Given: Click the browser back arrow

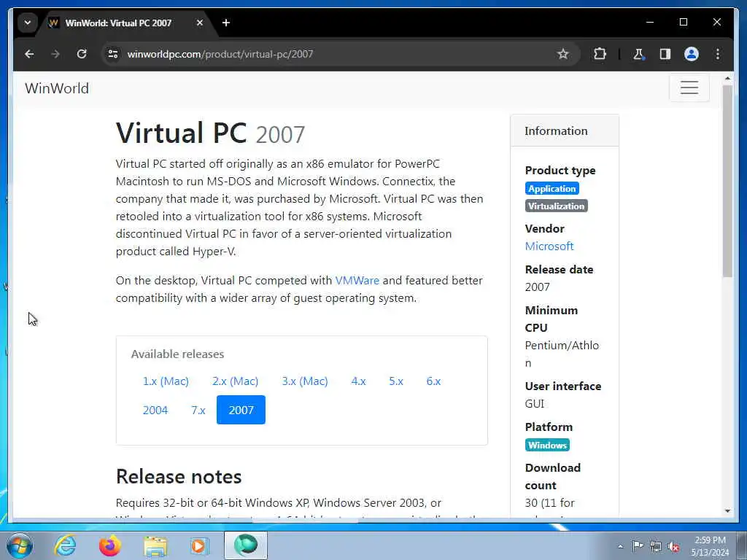Looking at the screenshot, I should (x=29, y=54).
